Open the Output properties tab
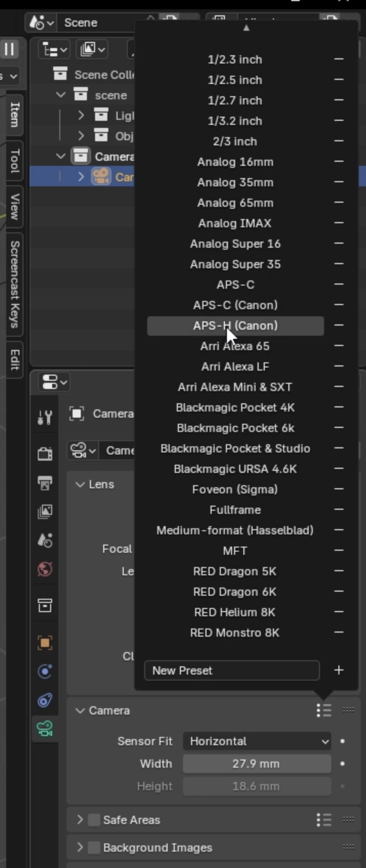This screenshot has height=868, width=366. tap(45, 482)
